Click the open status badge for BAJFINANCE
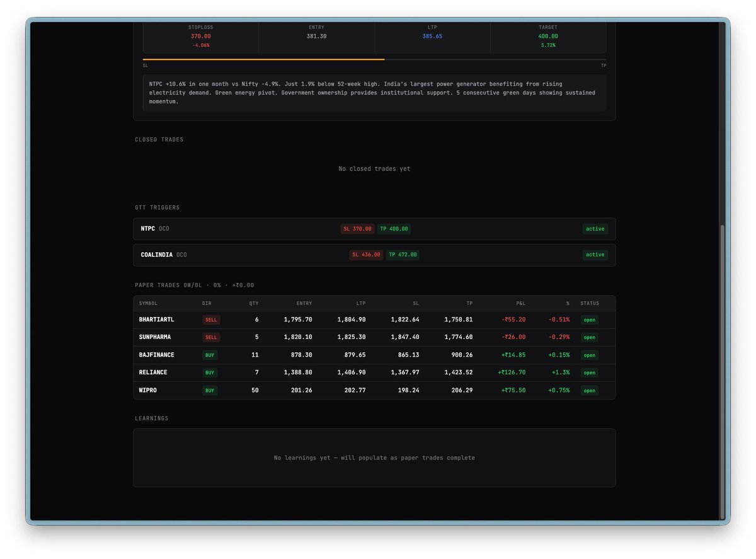Viewport: 756px width, 559px height. [x=589, y=355]
